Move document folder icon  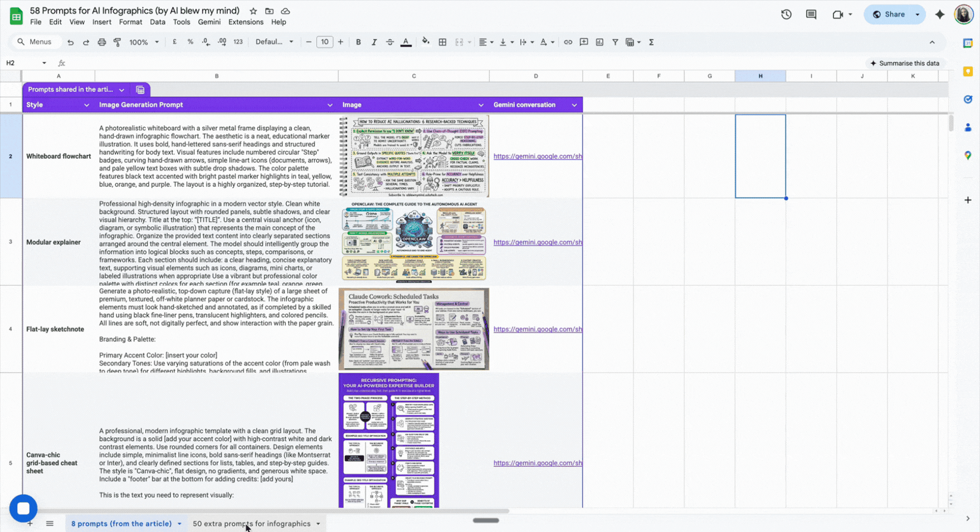click(269, 11)
